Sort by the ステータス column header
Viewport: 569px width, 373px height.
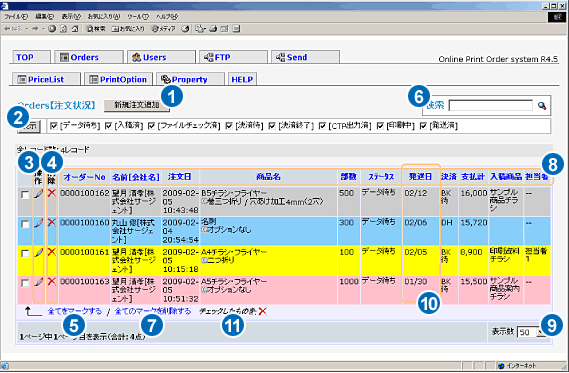point(381,177)
